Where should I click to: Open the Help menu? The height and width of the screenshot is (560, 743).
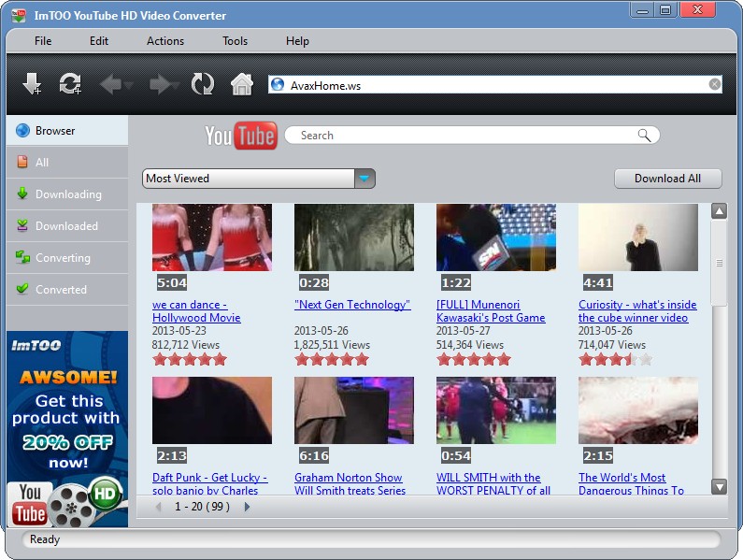pos(297,41)
